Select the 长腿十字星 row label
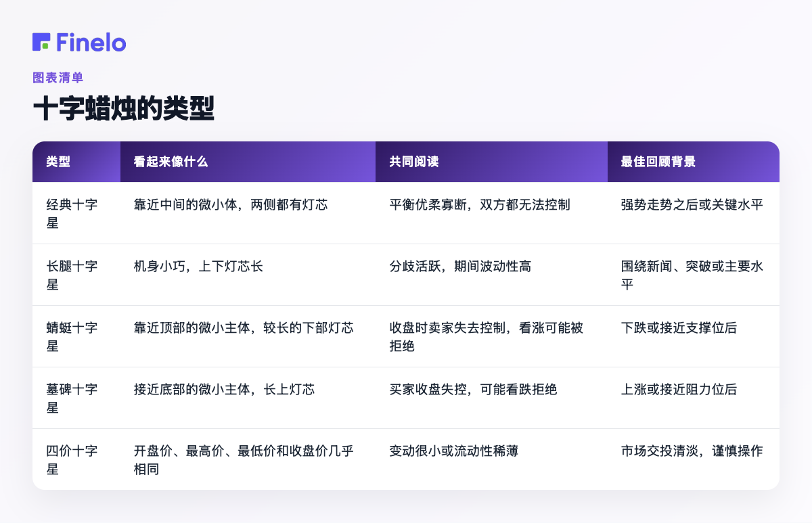Image resolution: width=812 pixels, height=523 pixels. coord(72,275)
